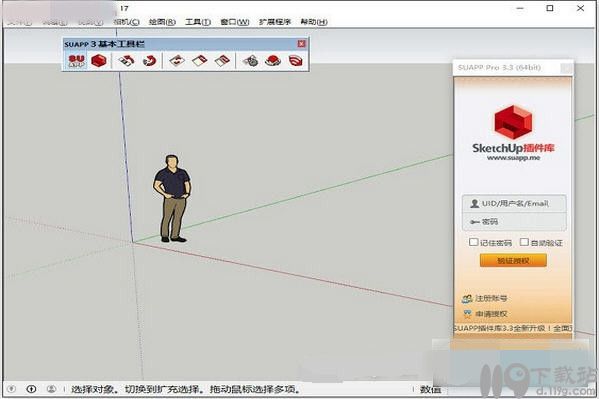Click the first round status bar icon
Viewport: 599px width, 399px height.
pos(11,389)
